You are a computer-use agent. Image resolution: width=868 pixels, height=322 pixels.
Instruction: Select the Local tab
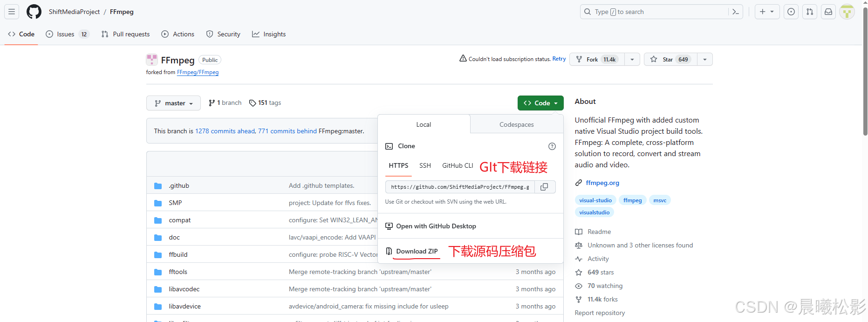(424, 124)
